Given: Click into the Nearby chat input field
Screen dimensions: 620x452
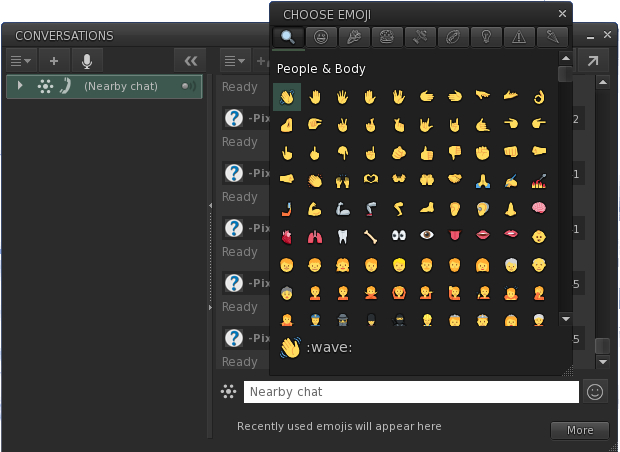Looking at the screenshot, I should coord(410,392).
